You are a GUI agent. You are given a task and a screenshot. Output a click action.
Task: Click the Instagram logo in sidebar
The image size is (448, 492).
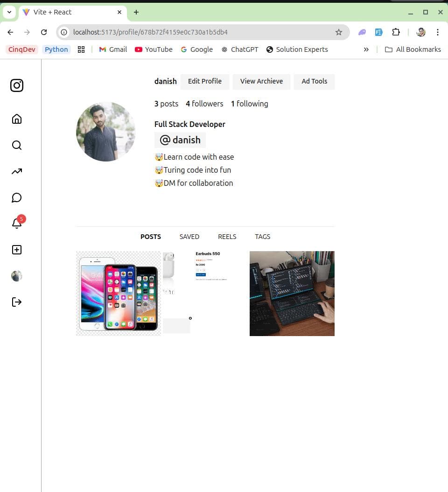click(x=17, y=85)
